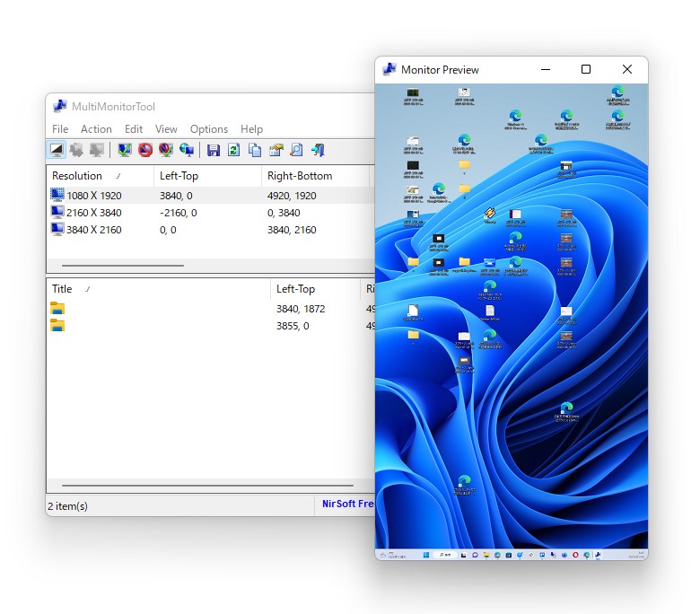Open the File menu

pyautogui.click(x=60, y=129)
